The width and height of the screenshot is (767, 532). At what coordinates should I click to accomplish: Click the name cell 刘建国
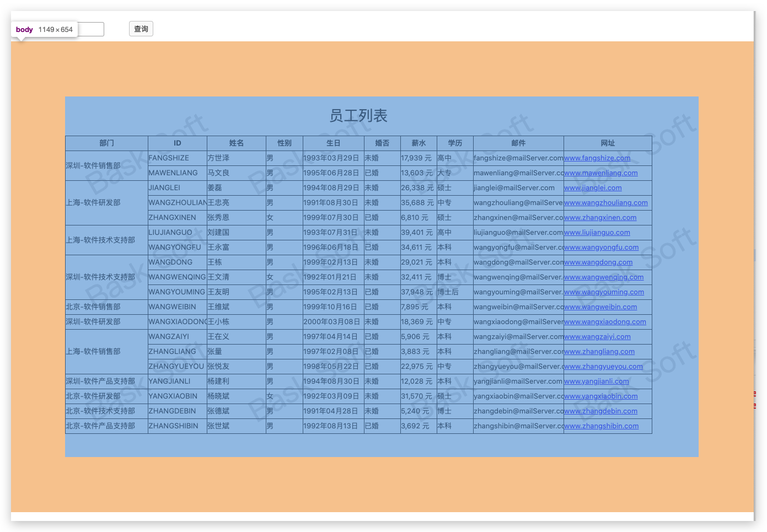pos(237,233)
